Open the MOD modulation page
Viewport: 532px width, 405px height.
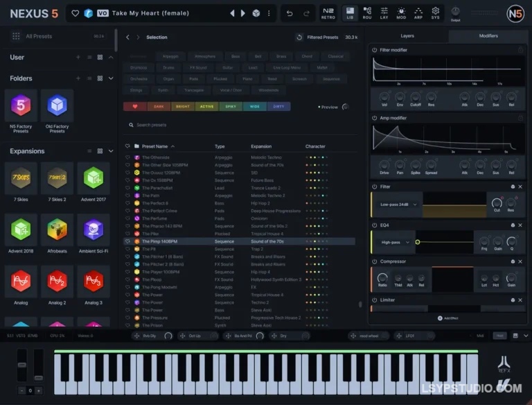click(x=401, y=13)
